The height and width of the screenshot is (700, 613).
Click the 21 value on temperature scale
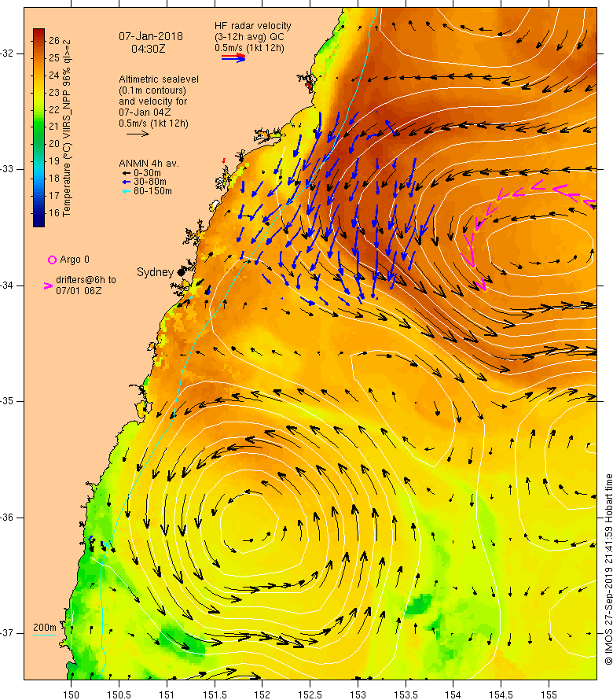54,127
